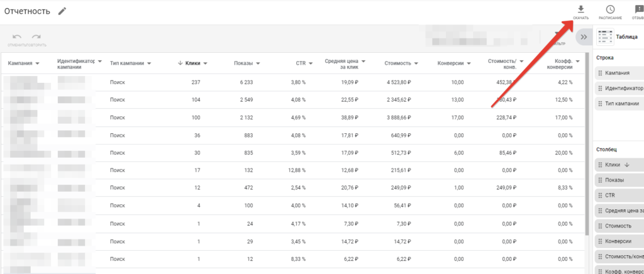Select the Кампания chip in Строка section

click(619, 74)
